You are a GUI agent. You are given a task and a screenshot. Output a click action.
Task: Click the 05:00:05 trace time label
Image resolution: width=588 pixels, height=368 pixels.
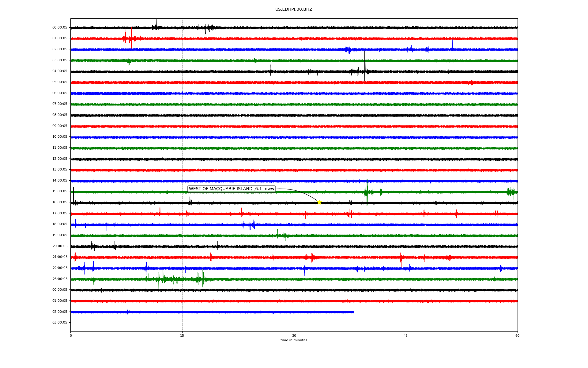click(x=60, y=82)
